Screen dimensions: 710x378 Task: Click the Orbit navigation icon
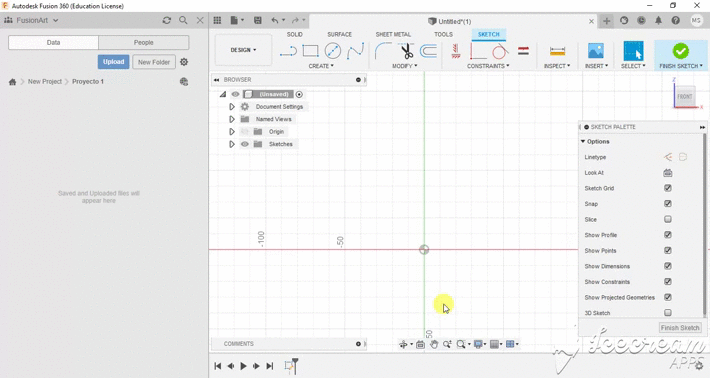point(403,345)
